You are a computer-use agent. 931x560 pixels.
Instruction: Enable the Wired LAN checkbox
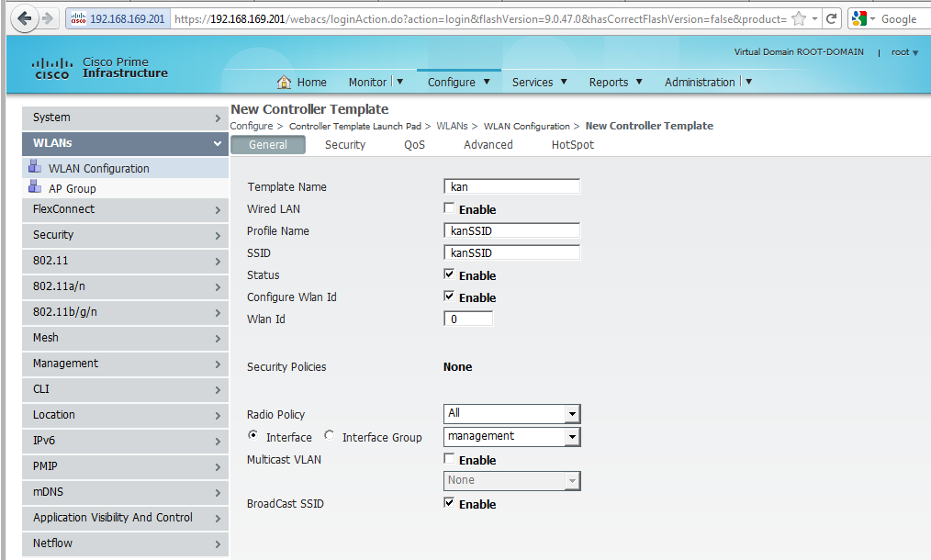(450, 207)
